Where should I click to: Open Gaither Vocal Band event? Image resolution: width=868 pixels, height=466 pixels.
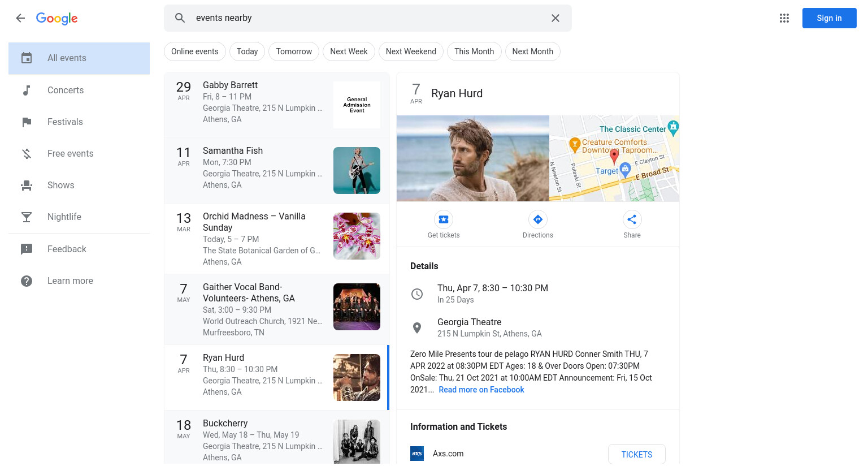click(x=276, y=309)
